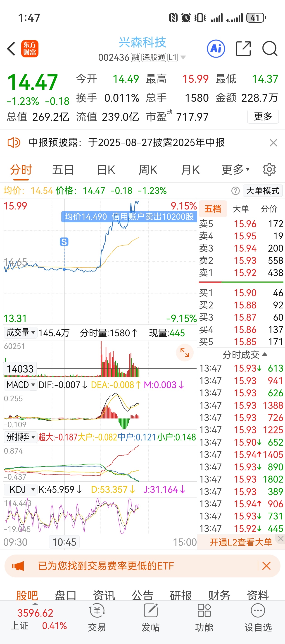Switch order panel to 分价

(x=269, y=209)
